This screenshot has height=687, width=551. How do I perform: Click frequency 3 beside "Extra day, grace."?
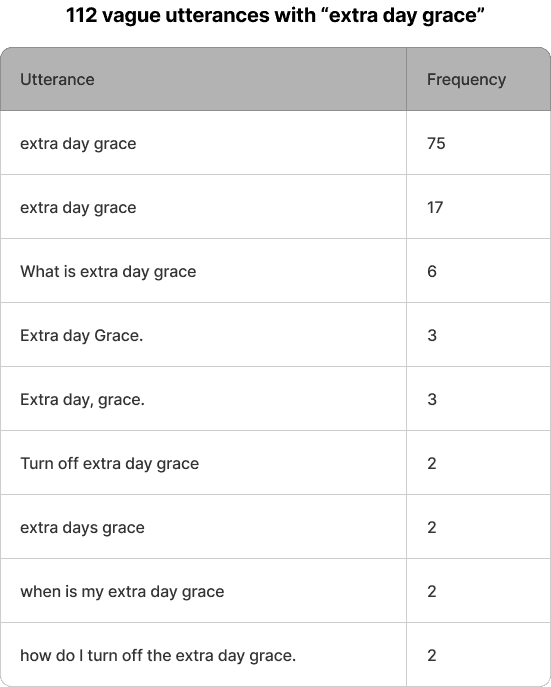pyautogui.click(x=432, y=399)
